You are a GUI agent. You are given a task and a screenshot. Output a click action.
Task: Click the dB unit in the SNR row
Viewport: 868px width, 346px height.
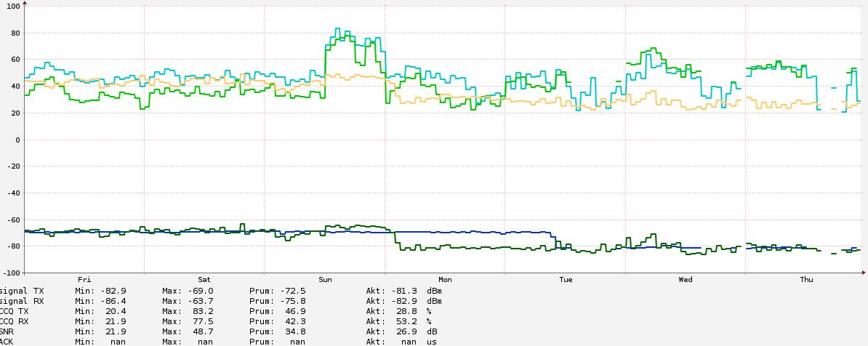pyautogui.click(x=432, y=331)
